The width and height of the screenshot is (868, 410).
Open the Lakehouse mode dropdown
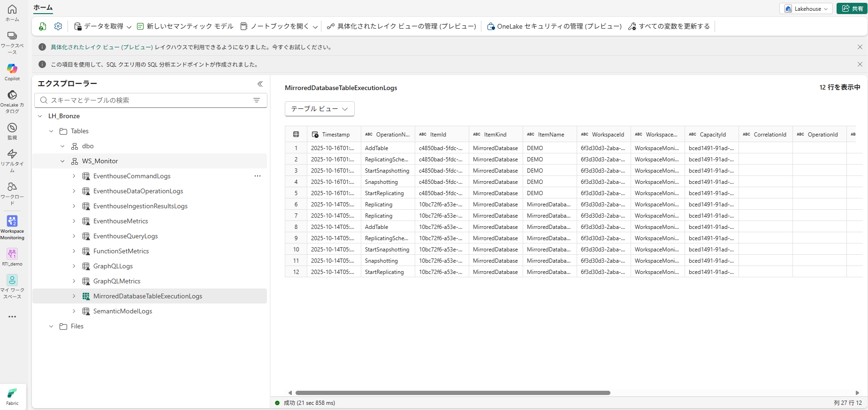pyautogui.click(x=806, y=8)
